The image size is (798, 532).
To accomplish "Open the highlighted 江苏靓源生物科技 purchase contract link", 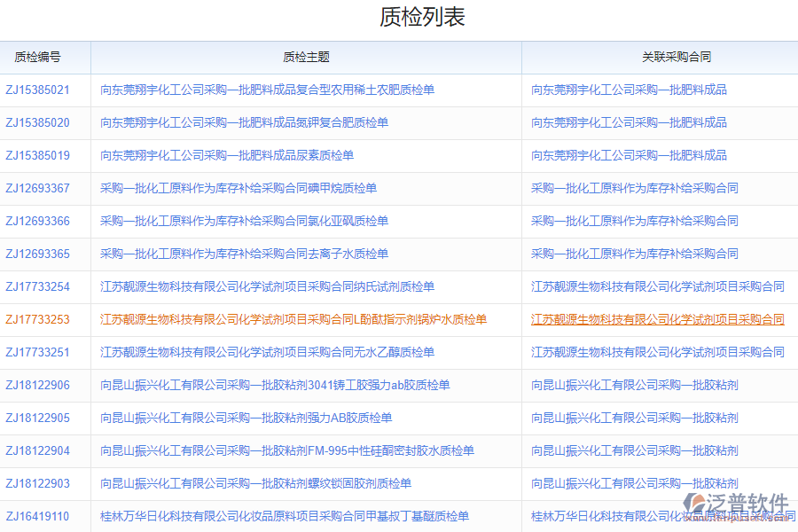I will 656,319.
